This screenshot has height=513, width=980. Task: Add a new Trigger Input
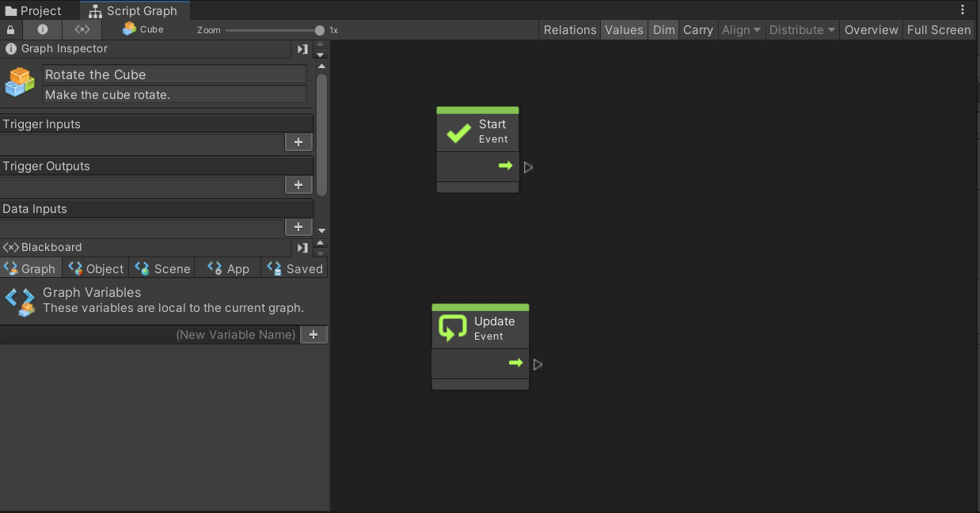pos(298,142)
